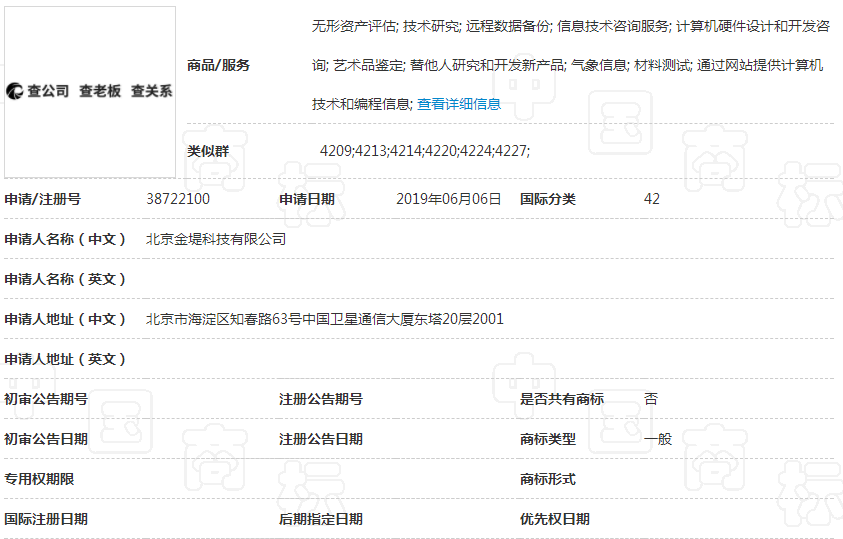Click the 商品/服务 label
Viewport: 843px width, 539px height.
218,65
